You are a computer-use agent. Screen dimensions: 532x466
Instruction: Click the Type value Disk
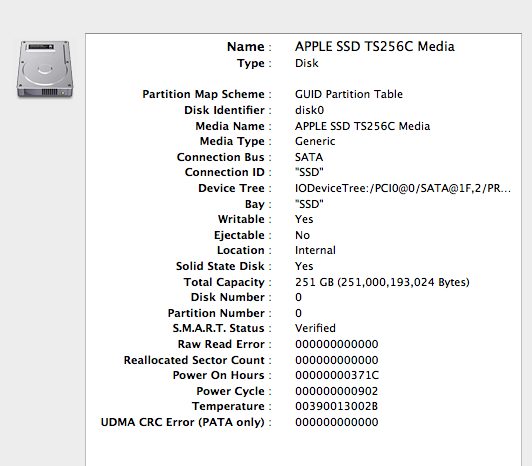(x=307, y=63)
